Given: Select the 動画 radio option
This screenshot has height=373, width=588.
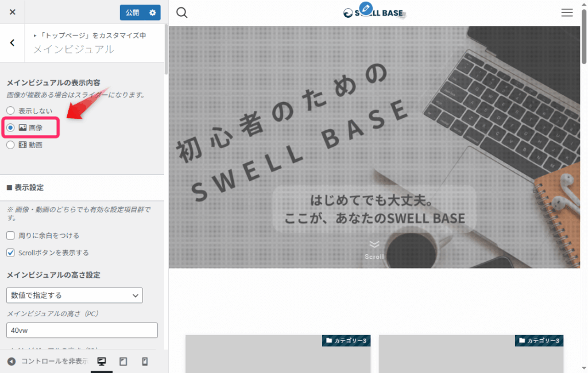Looking at the screenshot, I should pyautogui.click(x=10, y=145).
